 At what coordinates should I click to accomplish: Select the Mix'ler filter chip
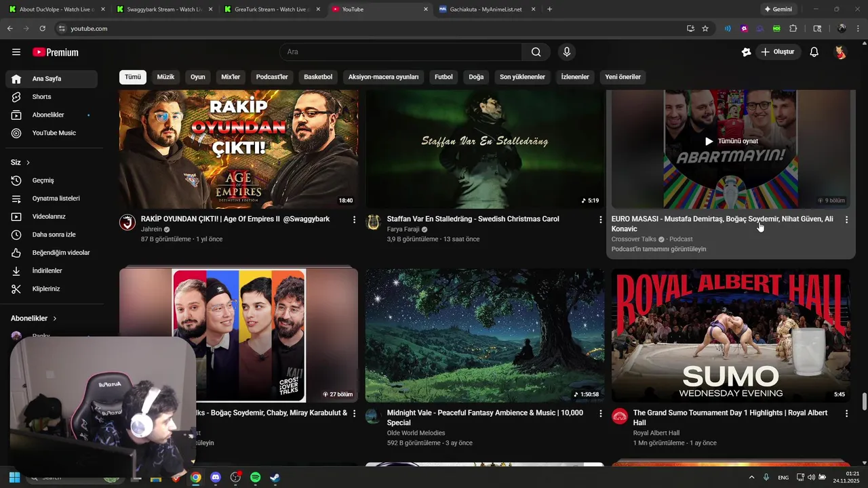point(231,77)
